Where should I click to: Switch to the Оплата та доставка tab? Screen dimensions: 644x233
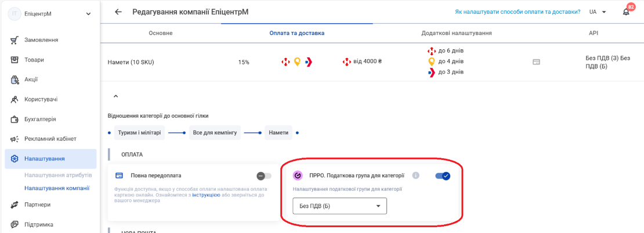pos(297,33)
